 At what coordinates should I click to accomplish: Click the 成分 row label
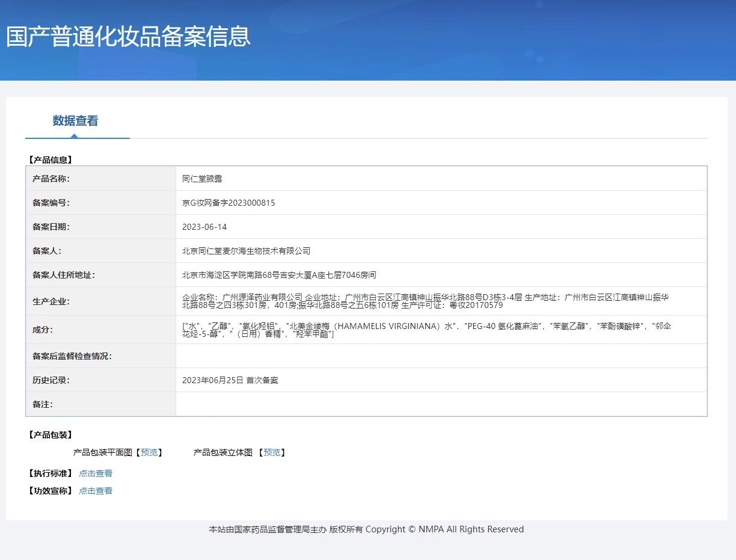pos(43,330)
